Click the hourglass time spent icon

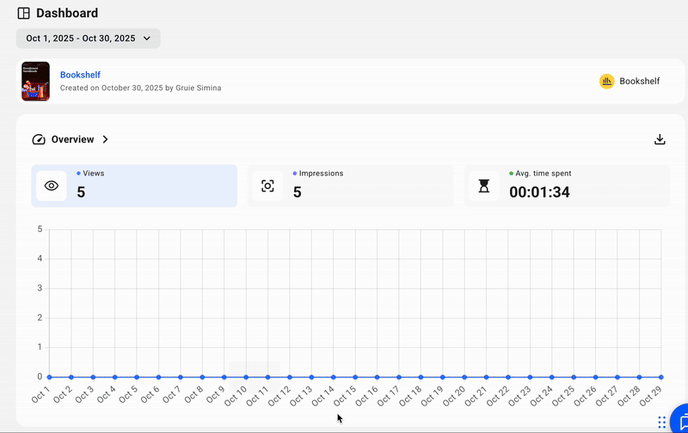(484, 186)
